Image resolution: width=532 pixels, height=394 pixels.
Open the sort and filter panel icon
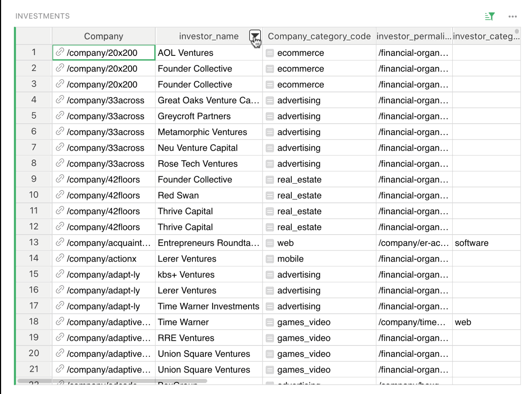coord(490,16)
